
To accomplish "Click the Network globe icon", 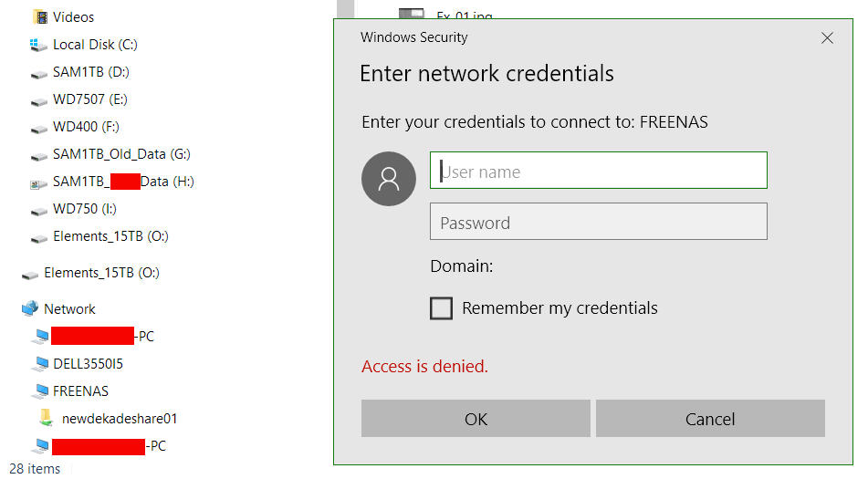I will point(30,309).
